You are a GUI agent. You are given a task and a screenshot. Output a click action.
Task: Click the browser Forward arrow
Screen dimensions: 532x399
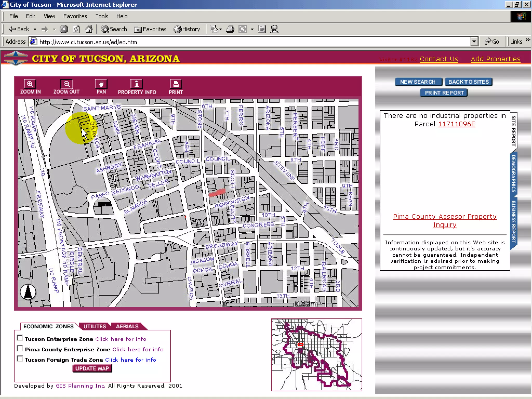45,29
